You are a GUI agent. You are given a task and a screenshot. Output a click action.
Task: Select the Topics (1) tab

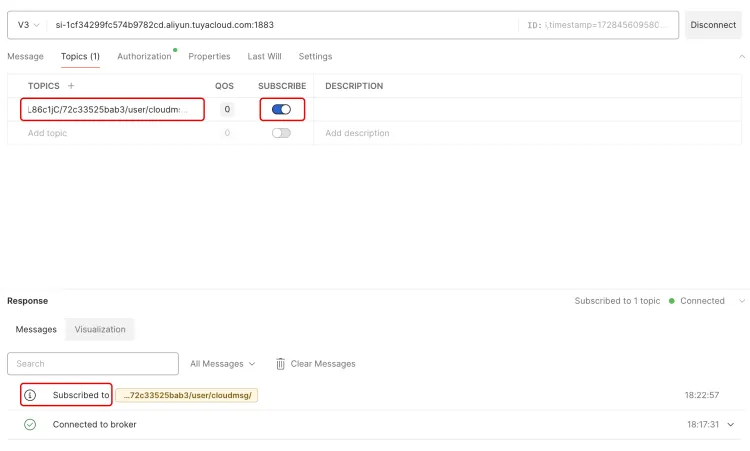(80, 56)
